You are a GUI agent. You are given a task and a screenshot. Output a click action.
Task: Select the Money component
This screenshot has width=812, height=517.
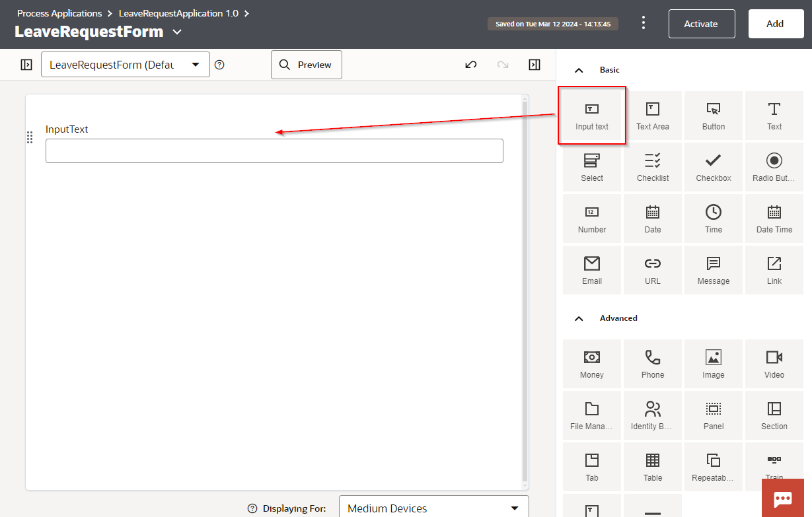pos(591,364)
